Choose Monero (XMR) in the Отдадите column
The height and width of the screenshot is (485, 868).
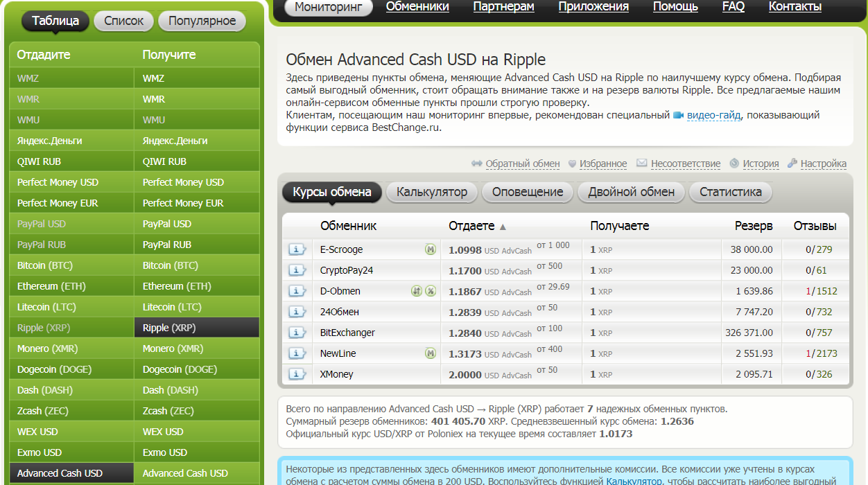pos(72,349)
